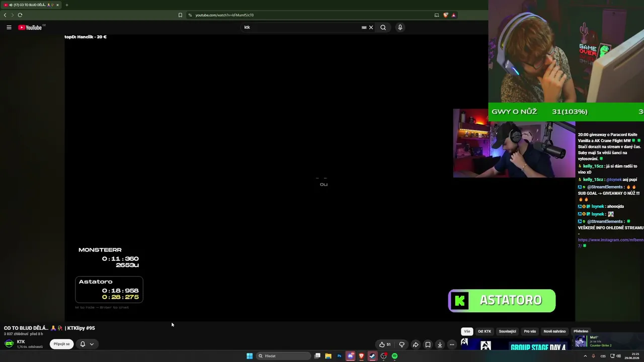Show hidden system tray icons chevron
Screen dimensions: 644x362
coord(585,356)
